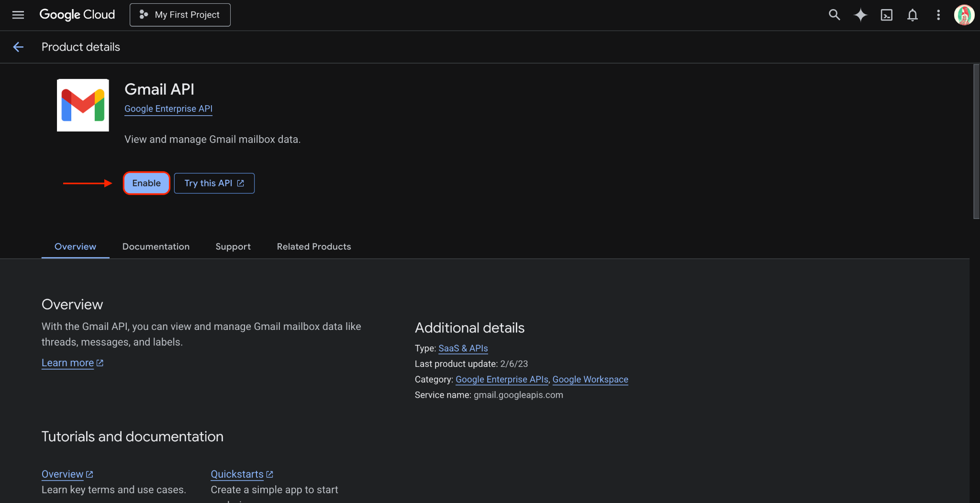Open the hamburger navigation menu
This screenshot has height=503, width=980.
pyautogui.click(x=18, y=15)
